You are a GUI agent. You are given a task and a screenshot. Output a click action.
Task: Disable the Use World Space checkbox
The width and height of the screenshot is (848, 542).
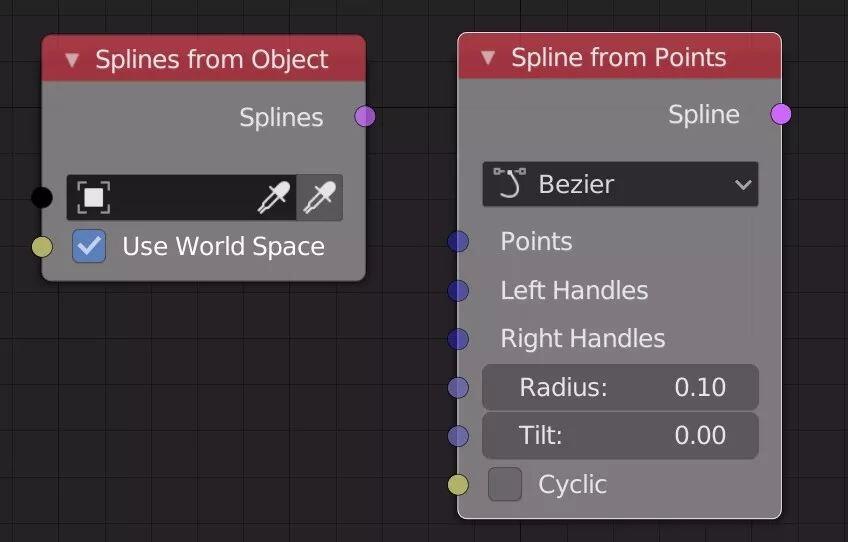(x=89, y=246)
